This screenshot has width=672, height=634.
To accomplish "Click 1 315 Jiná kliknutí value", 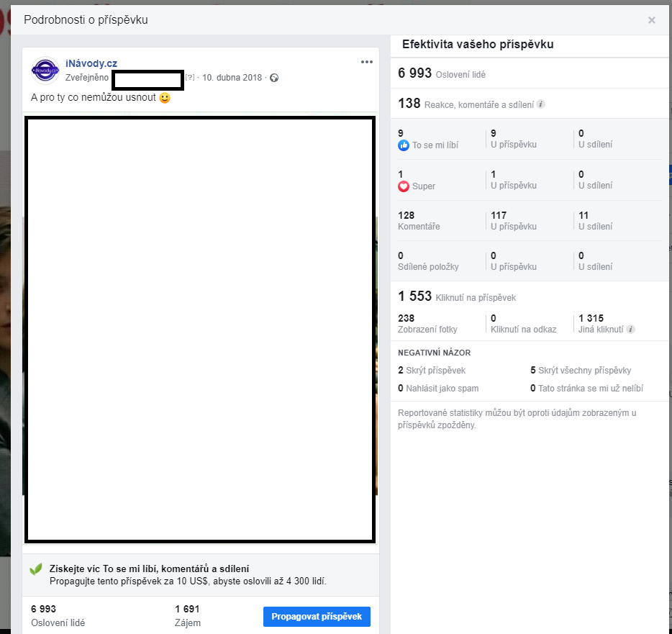I will point(601,324).
